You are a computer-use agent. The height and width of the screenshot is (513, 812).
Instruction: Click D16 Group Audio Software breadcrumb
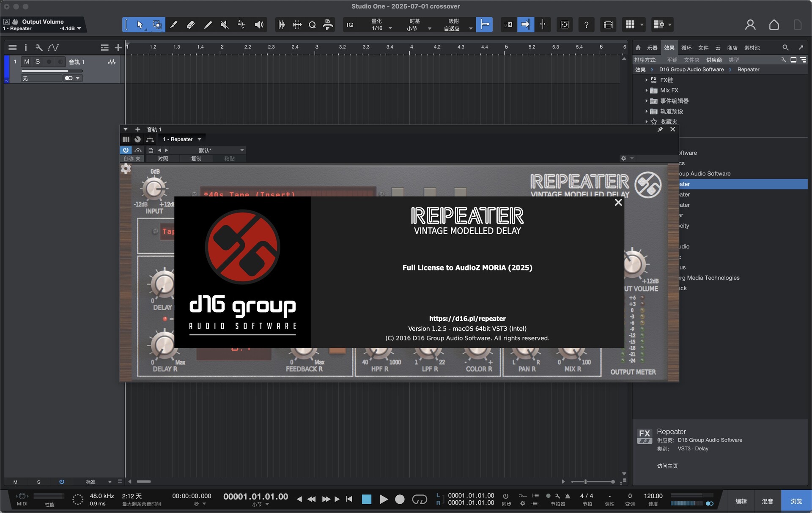(691, 69)
